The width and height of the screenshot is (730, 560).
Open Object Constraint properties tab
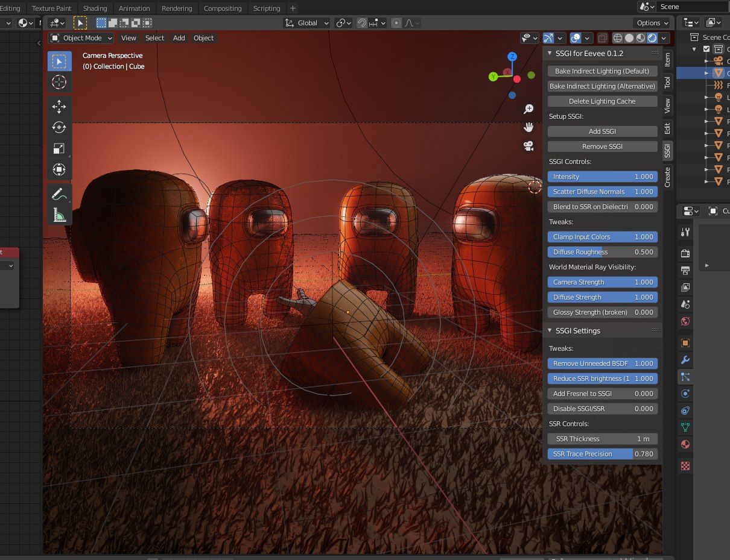click(x=685, y=411)
